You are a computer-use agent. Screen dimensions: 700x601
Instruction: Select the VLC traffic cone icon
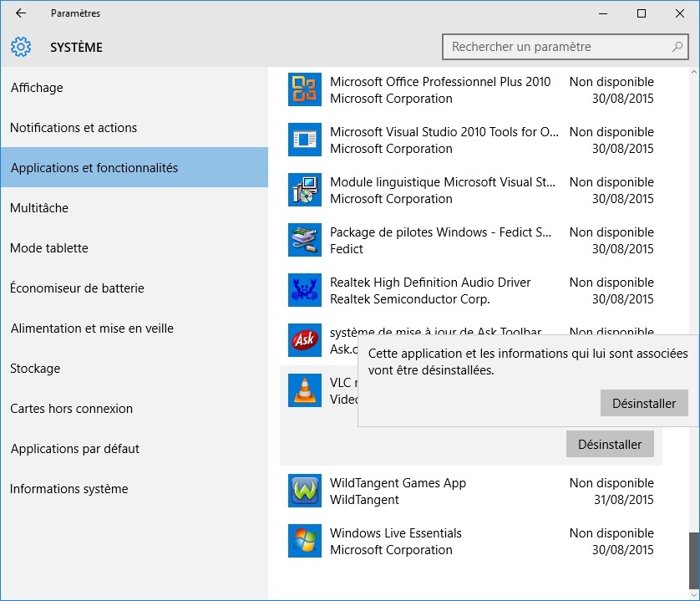(x=304, y=390)
